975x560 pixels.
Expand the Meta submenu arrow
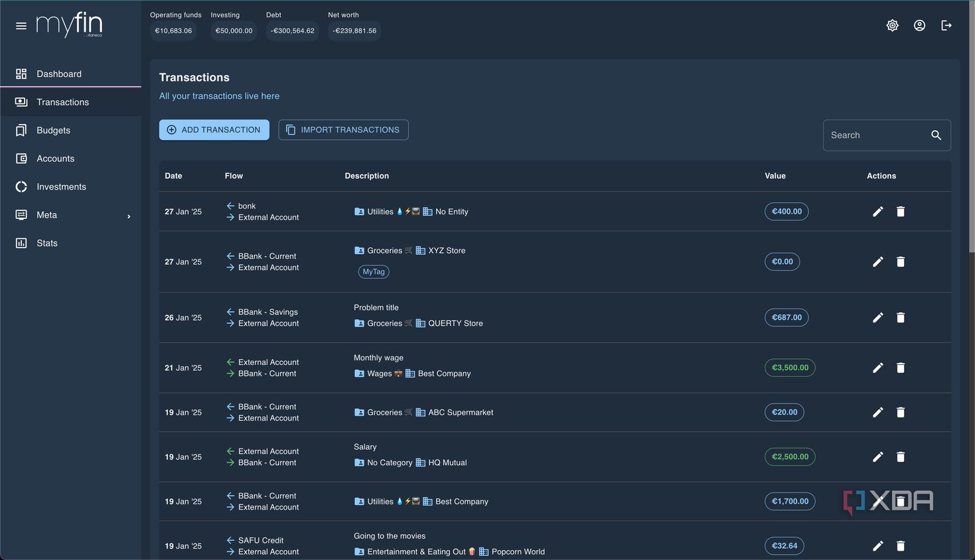[129, 216]
